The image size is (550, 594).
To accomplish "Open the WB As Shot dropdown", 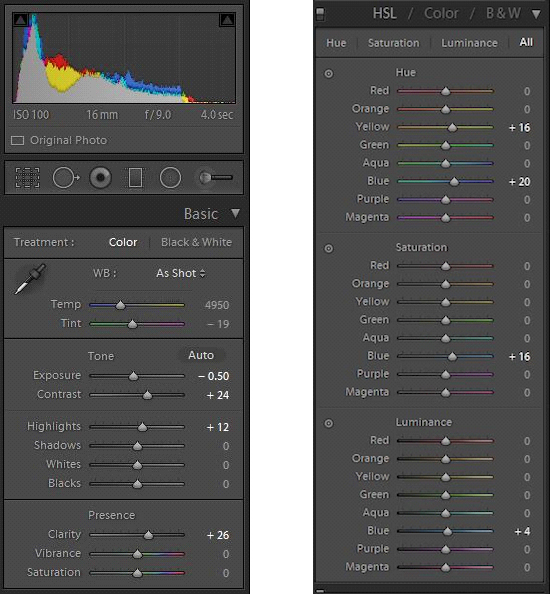I will coord(181,273).
